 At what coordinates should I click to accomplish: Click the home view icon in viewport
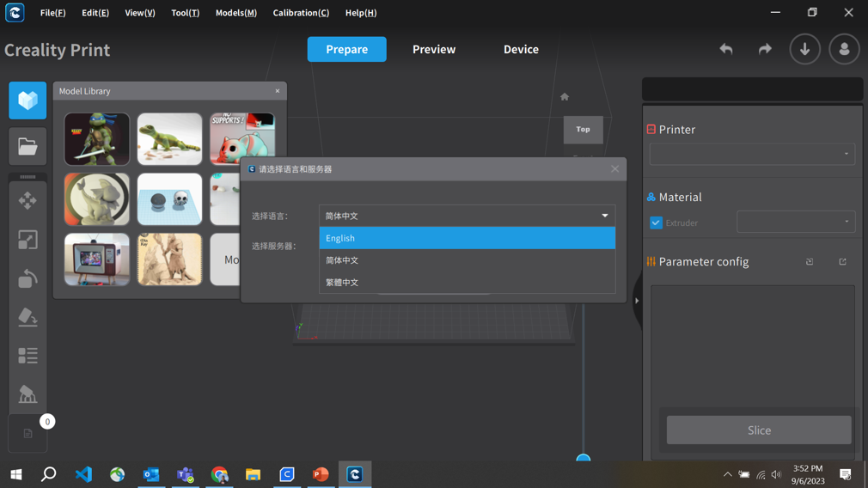[x=564, y=97]
